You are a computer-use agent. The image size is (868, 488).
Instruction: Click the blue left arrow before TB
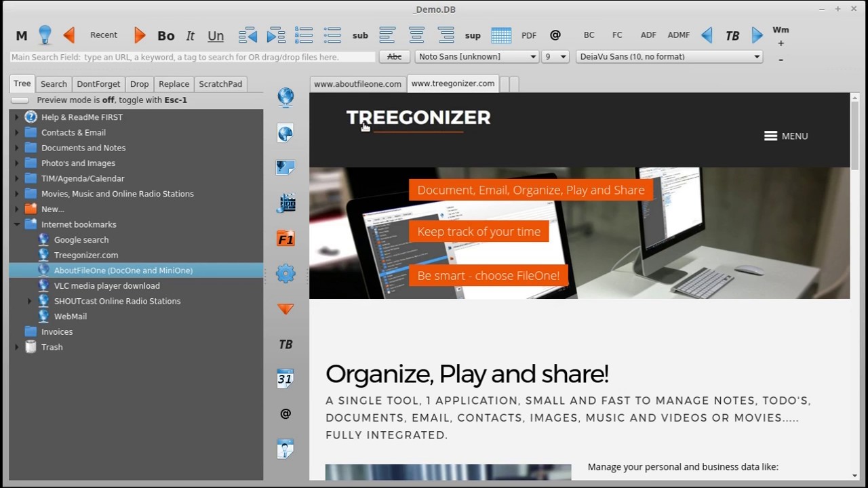[707, 35]
